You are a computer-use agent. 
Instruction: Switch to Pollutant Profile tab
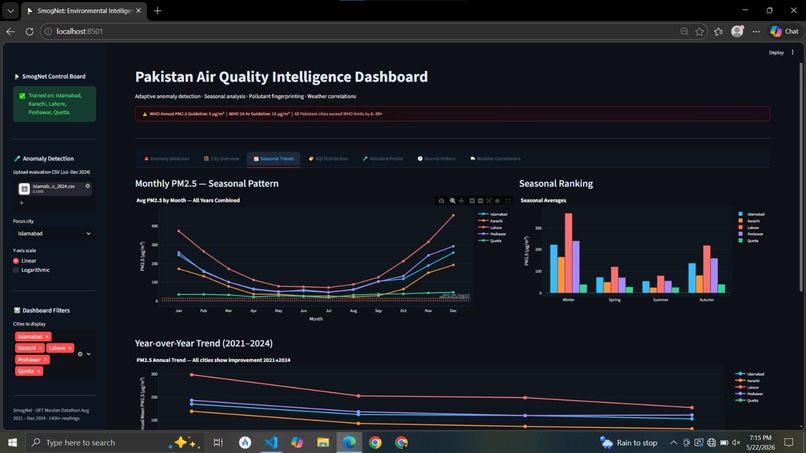click(x=383, y=159)
